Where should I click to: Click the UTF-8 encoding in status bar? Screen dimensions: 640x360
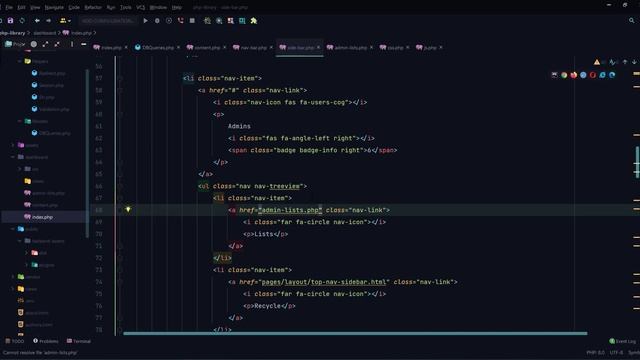(x=616, y=353)
